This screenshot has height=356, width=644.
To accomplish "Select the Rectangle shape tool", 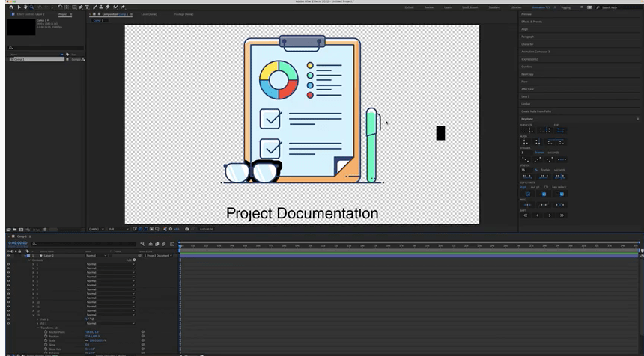I will coord(74,7).
